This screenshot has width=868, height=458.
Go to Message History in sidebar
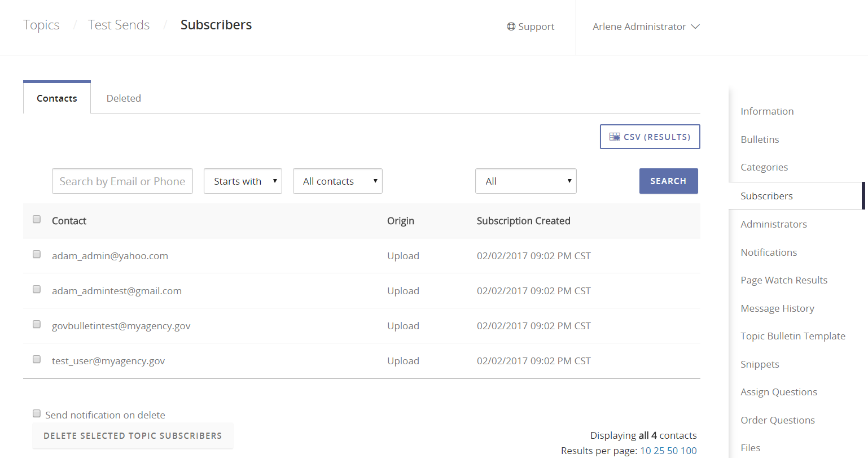coord(777,308)
